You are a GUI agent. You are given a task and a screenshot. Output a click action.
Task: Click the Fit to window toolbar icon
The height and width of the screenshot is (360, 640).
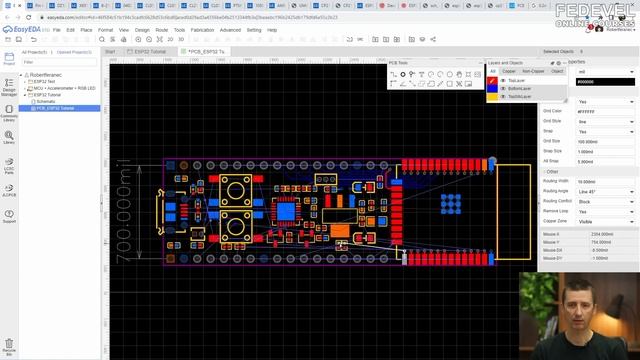click(160, 40)
